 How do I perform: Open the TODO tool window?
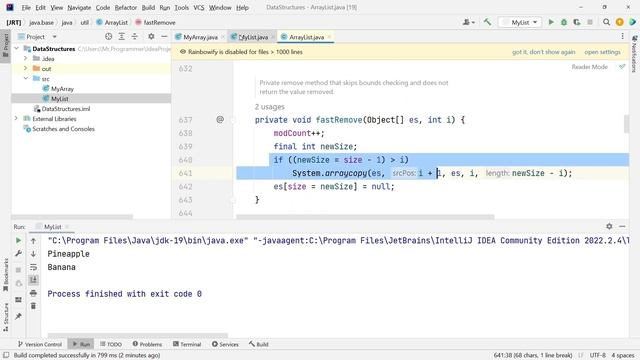pos(111,344)
